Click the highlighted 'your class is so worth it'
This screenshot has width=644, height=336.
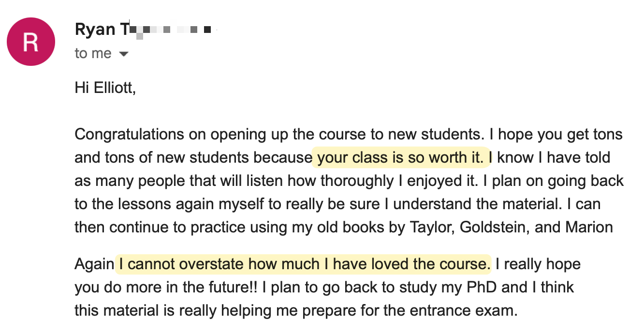(x=400, y=157)
